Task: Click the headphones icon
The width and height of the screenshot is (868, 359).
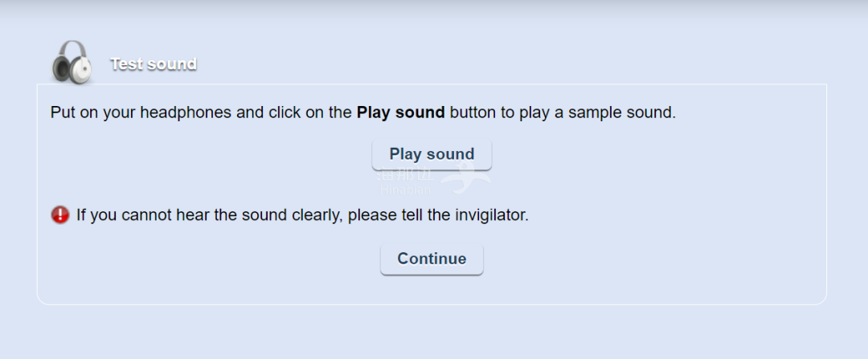Action: click(72, 61)
